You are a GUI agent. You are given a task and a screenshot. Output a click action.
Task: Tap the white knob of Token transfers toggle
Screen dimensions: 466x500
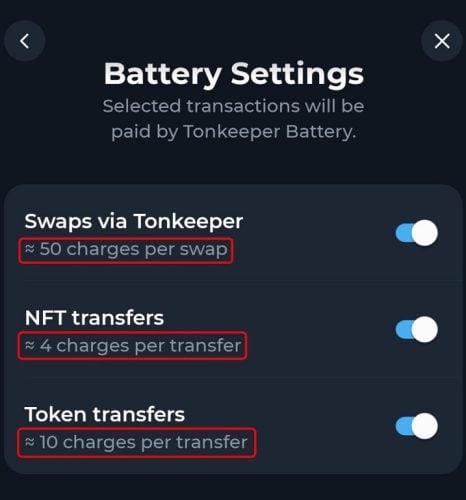click(x=425, y=426)
